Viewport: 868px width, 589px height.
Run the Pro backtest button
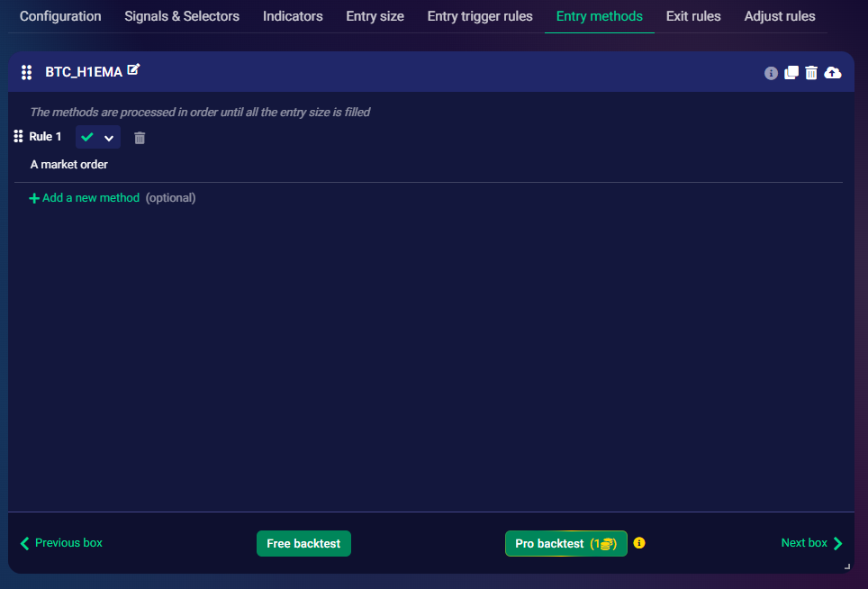(565, 544)
